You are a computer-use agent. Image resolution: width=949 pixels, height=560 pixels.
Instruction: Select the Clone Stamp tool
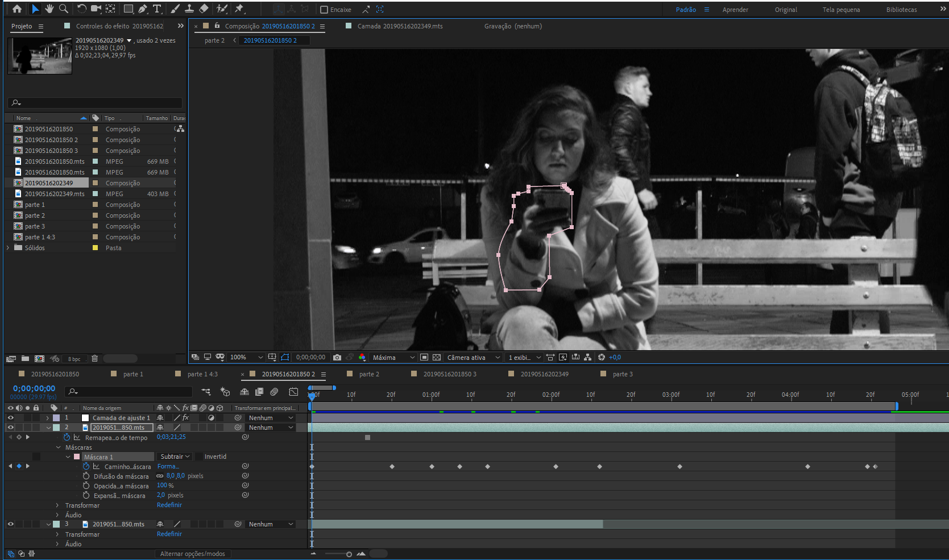pyautogui.click(x=189, y=9)
